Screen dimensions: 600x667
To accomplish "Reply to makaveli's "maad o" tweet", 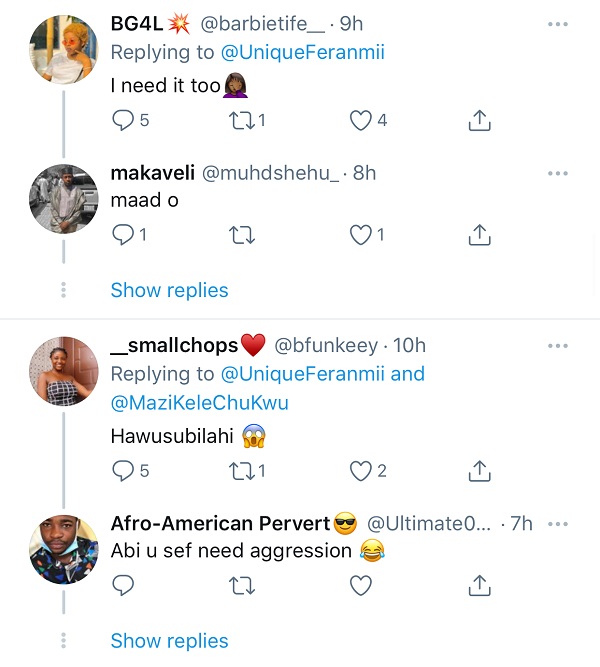I will point(123,235).
